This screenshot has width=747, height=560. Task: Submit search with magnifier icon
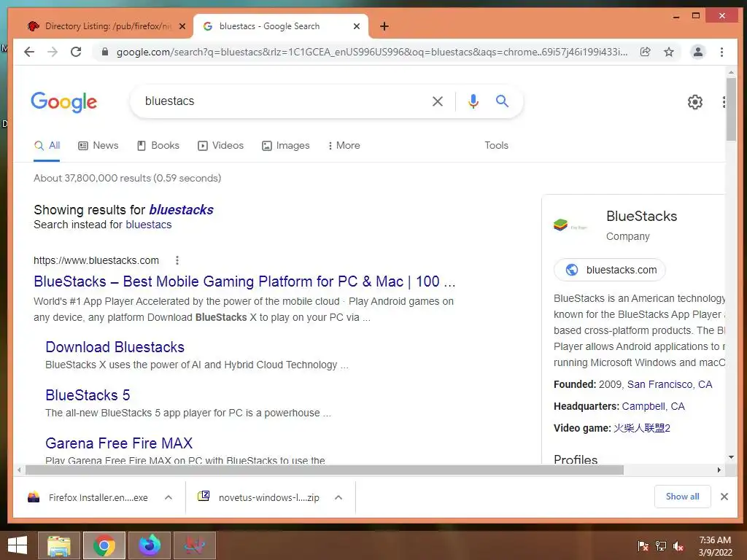click(x=502, y=101)
